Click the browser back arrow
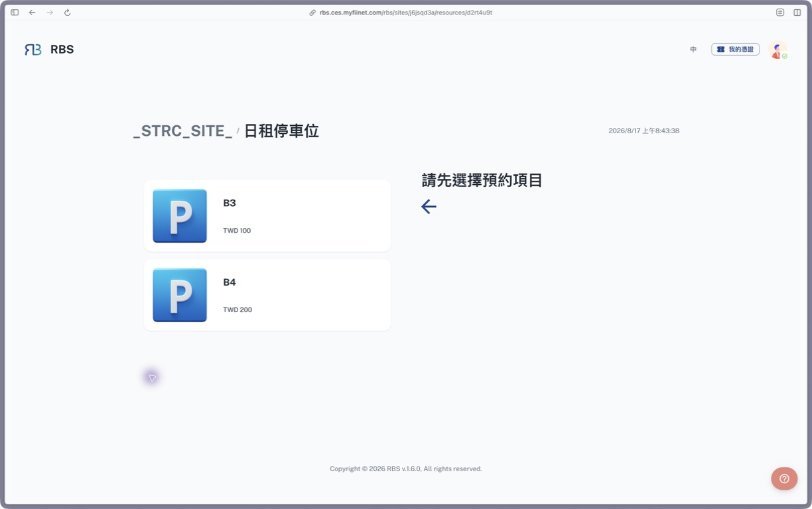812x509 pixels. [32, 13]
